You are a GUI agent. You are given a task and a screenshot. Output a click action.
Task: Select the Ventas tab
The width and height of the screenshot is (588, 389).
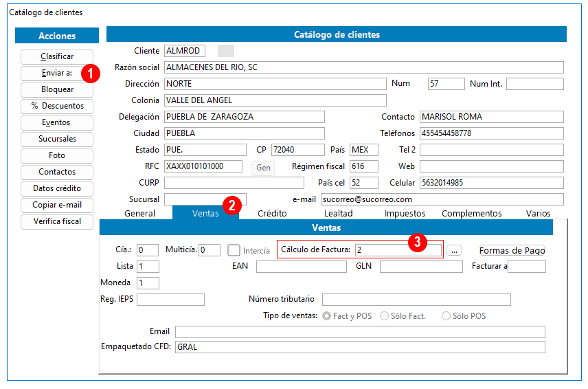[x=205, y=214]
